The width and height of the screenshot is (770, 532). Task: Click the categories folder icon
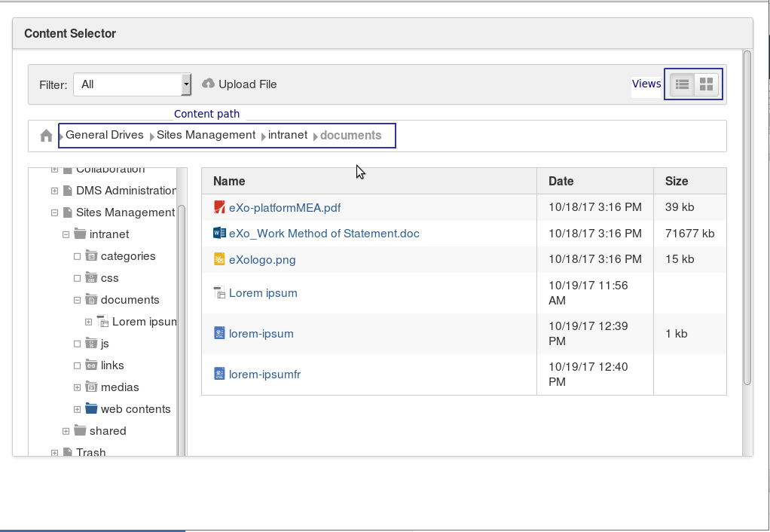point(91,255)
